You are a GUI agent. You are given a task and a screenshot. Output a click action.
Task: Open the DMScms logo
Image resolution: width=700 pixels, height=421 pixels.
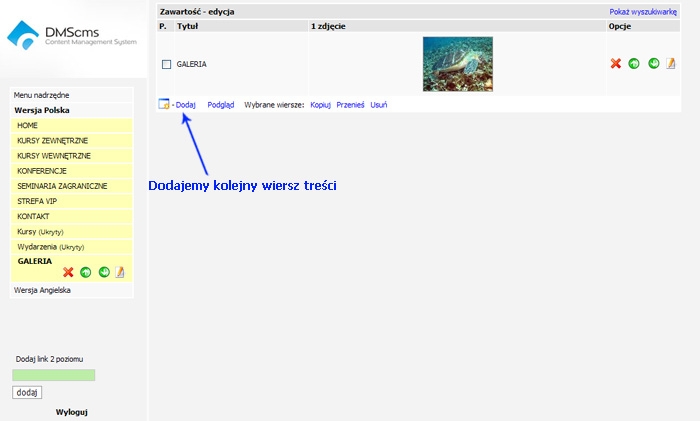pos(72,36)
